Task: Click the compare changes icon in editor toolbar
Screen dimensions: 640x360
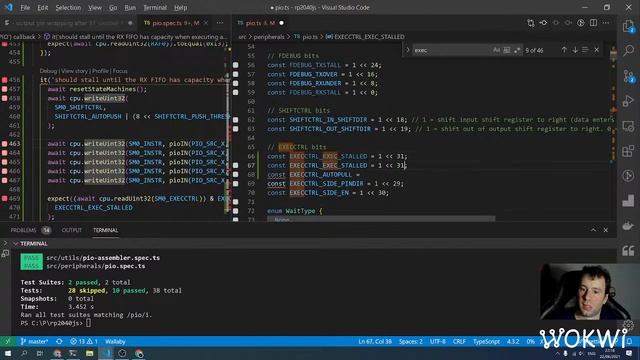Action: (531, 23)
